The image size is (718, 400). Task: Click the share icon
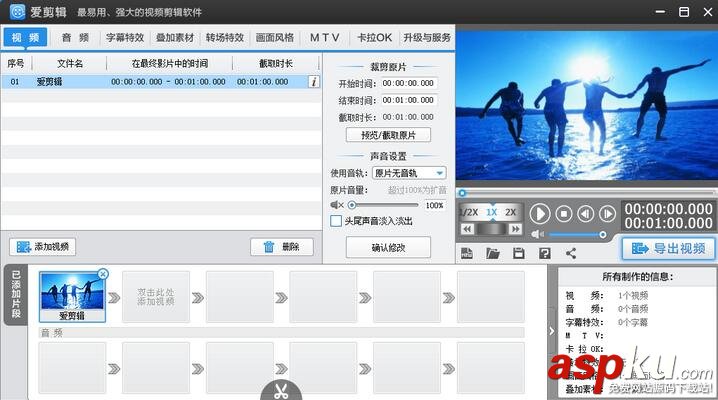click(x=571, y=253)
